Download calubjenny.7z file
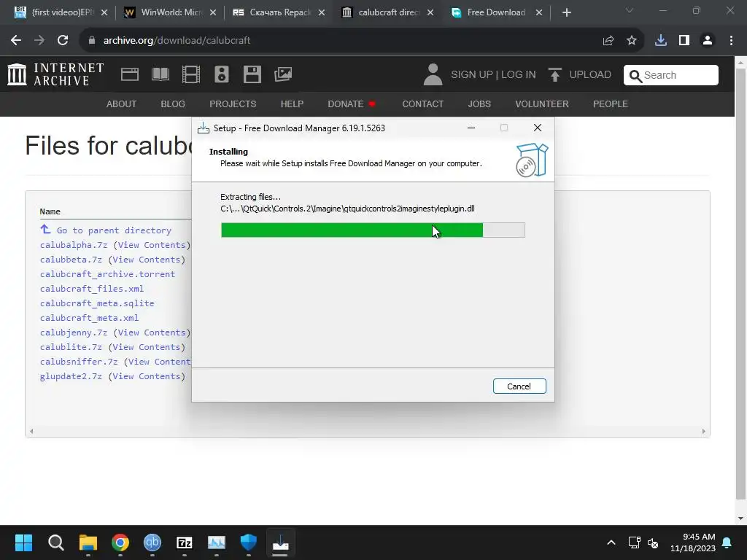This screenshot has width=747, height=560. coord(74,332)
